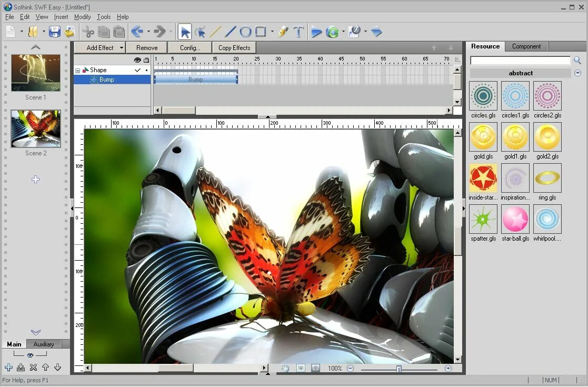The width and height of the screenshot is (588, 387).
Task: Click the New document icon
Action: (11, 32)
